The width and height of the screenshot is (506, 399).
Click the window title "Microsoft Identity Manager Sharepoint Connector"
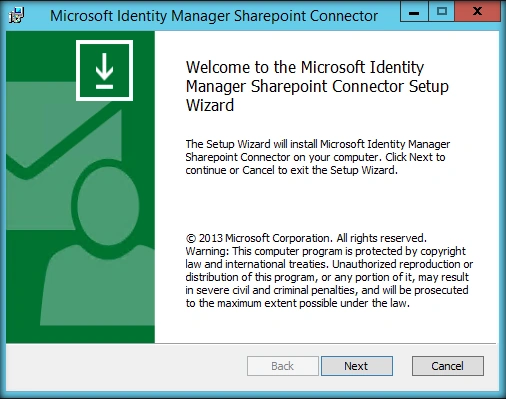[214, 16]
